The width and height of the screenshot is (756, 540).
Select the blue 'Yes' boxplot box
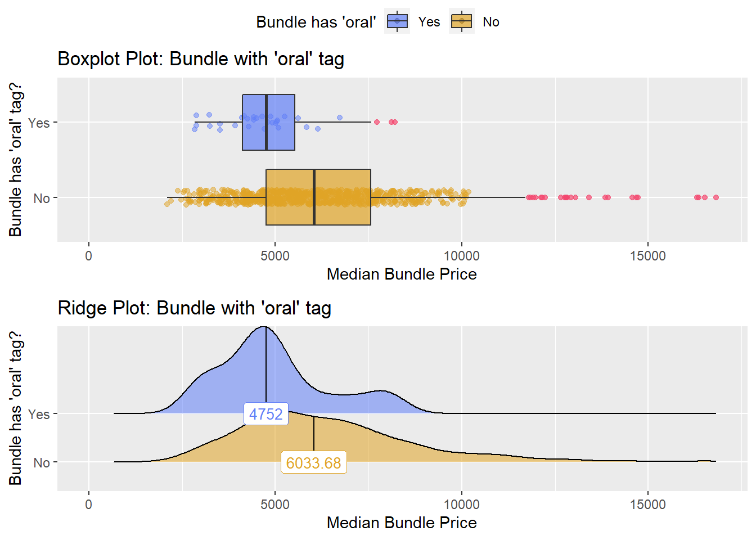(268, 122)
